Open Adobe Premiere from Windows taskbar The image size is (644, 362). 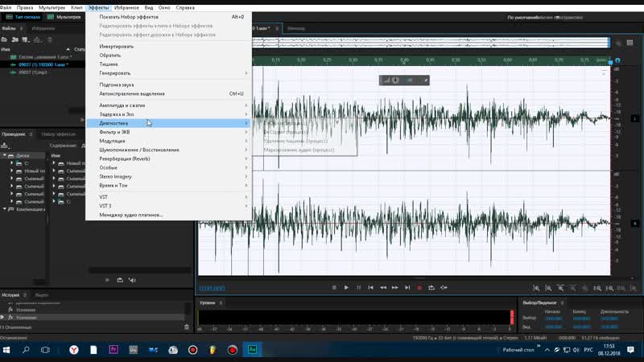[x=114, y=350]
